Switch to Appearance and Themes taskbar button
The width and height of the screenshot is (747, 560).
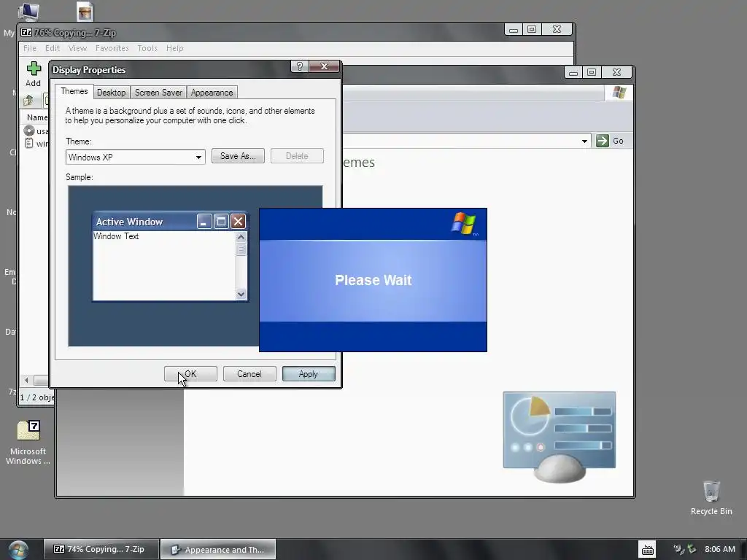217,549
